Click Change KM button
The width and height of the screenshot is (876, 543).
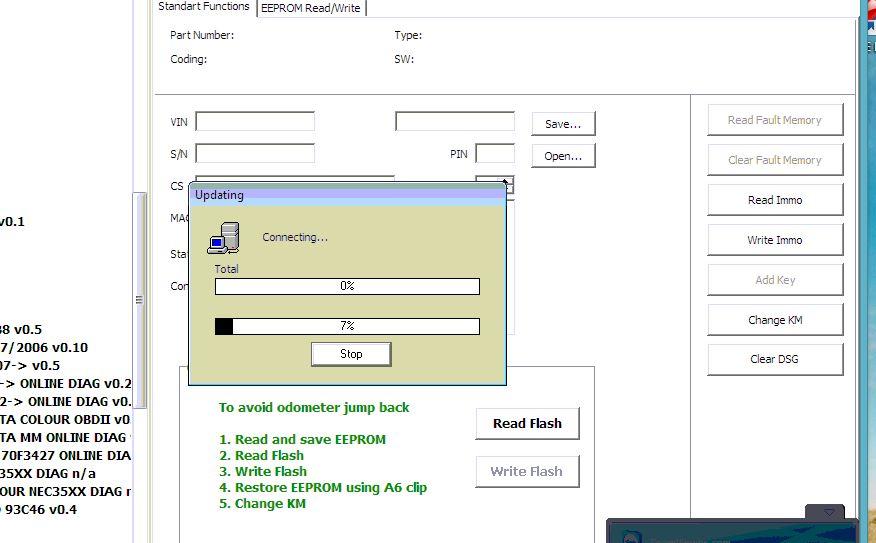tap(775, 320)
